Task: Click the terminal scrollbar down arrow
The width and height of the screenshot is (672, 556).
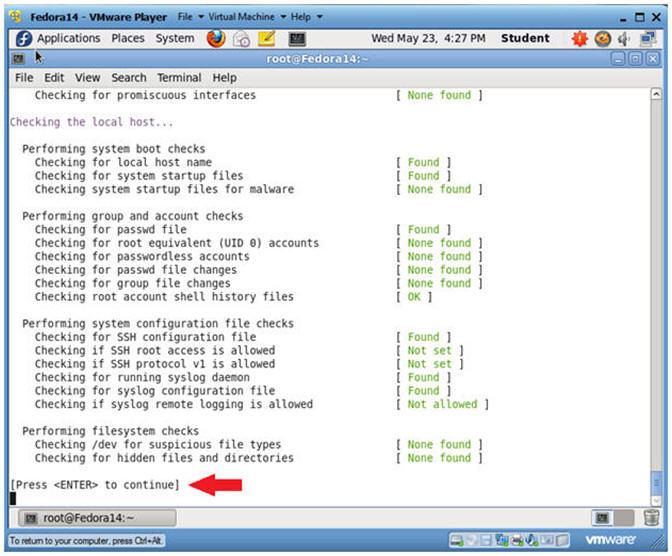Action: (x=656, y=500)
